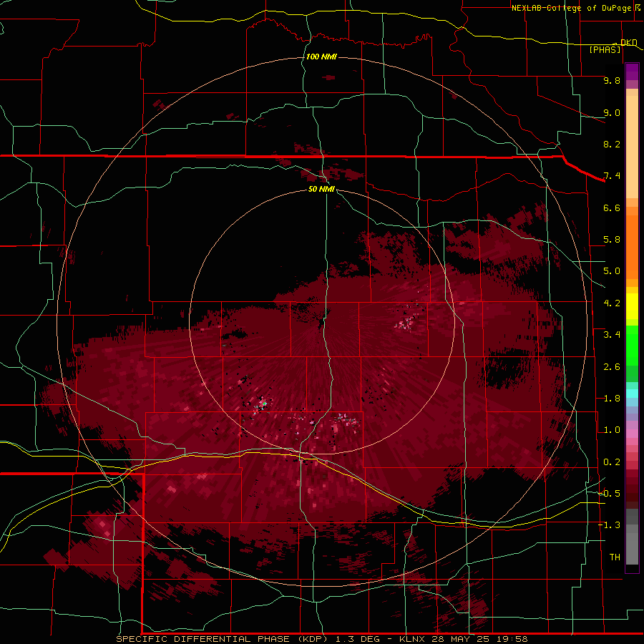Click the -0.5 scale label
Viewport: 644px width, 644px height.
point(609,494)
